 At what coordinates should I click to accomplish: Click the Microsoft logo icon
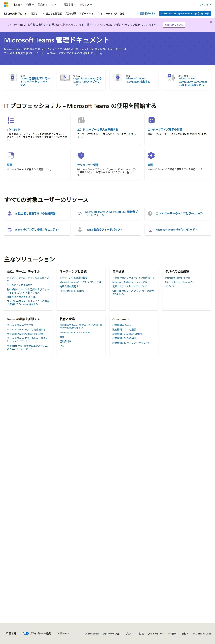[6, 5]
